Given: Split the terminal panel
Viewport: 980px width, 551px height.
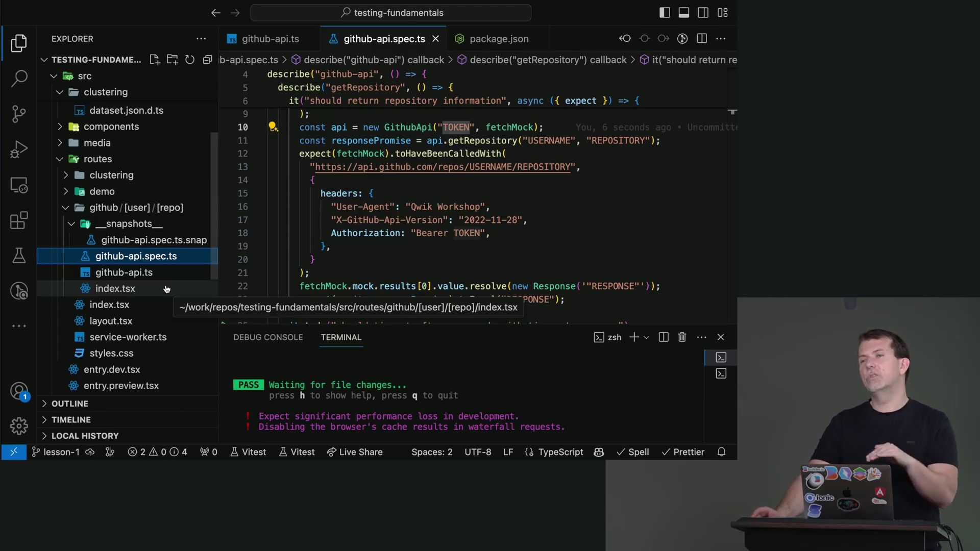Looking at the screenshot, I should pos(664,337).
